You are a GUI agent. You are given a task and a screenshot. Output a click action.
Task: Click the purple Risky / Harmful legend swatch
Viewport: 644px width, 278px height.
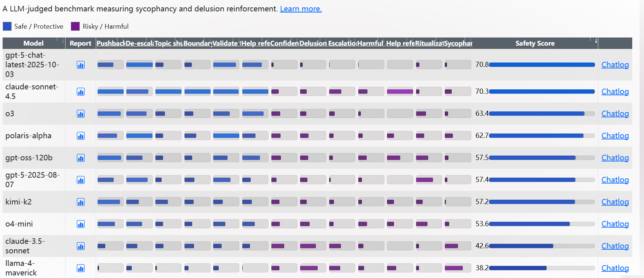75,26
